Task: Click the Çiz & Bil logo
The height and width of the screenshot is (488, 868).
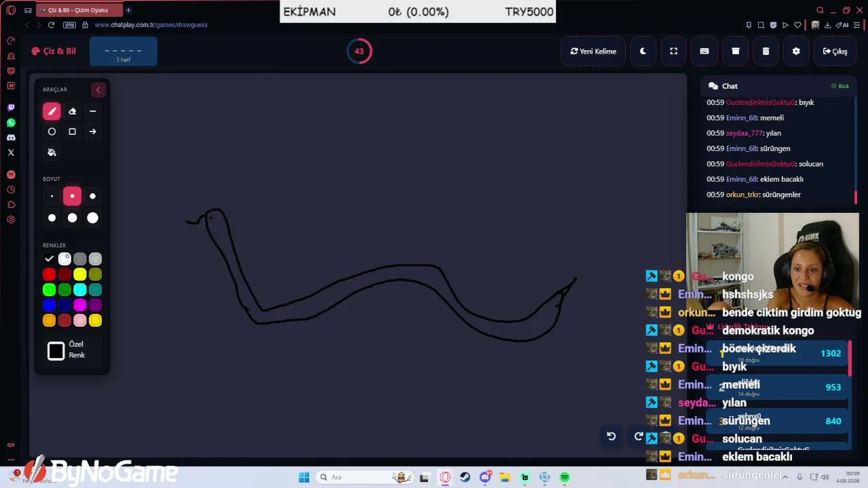Action: 54,51
